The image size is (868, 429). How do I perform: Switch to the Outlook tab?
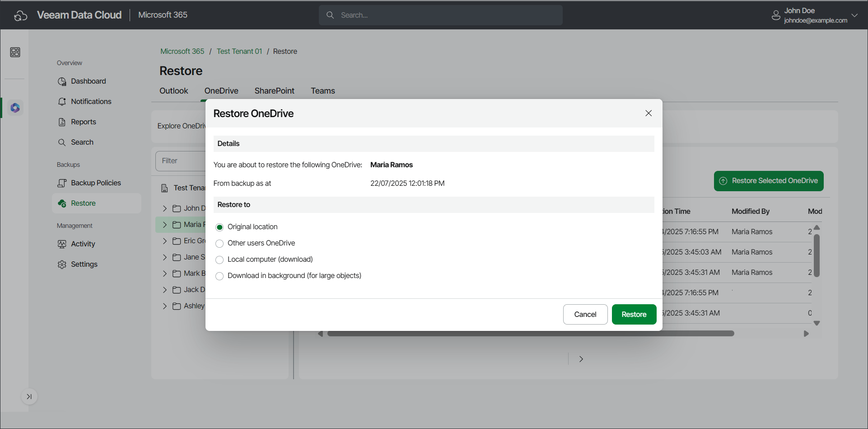coord(174,91)
